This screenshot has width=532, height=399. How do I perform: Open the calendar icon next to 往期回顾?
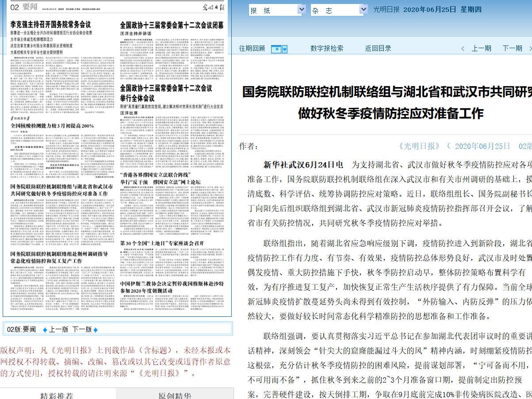tap(276, 49)
